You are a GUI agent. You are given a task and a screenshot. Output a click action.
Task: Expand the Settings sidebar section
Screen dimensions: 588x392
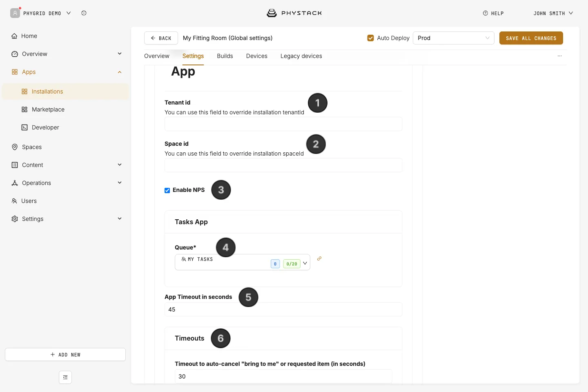[120, 218]
